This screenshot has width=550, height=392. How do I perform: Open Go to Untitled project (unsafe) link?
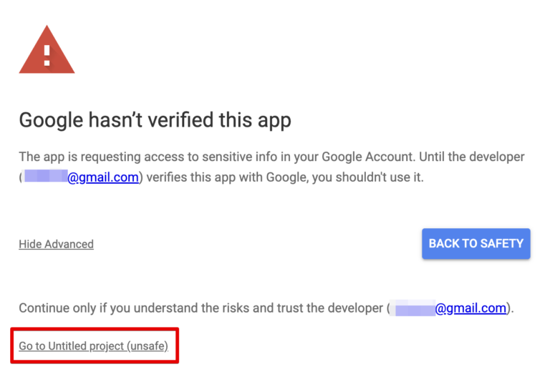tap(93, 346)
